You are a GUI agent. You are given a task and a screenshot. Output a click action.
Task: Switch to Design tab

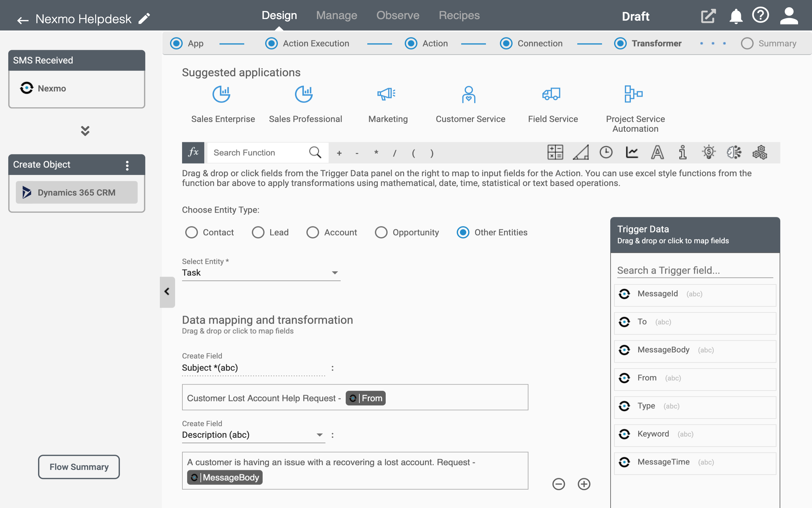click(x=279, y=16)
